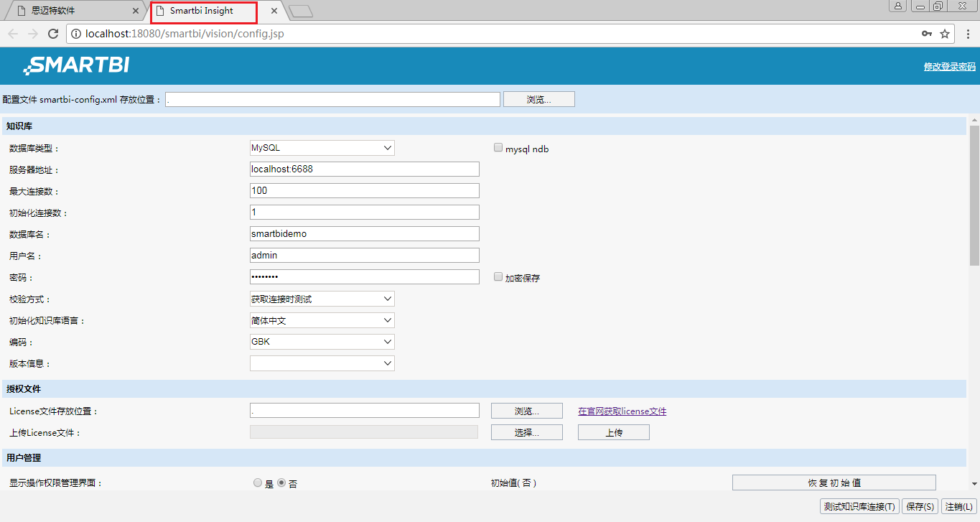Screen dimensions: 980x522
Task: Click the 上传License文件 disabled field
Action: pos(364,432)
